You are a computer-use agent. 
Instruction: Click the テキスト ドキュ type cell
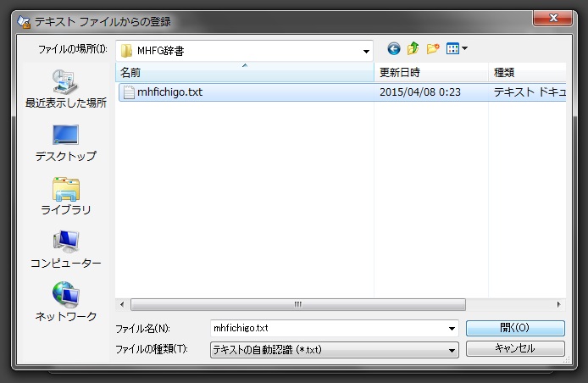coord(530,92)
